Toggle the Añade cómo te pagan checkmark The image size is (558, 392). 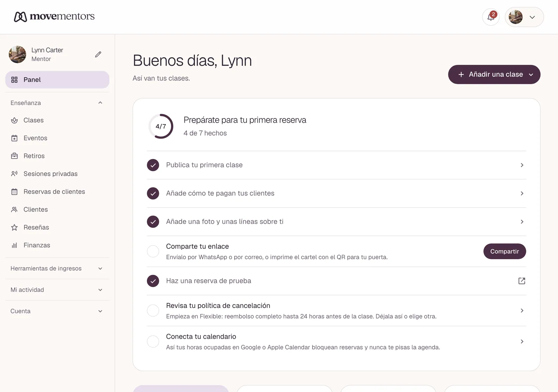(x=153, y=193)
